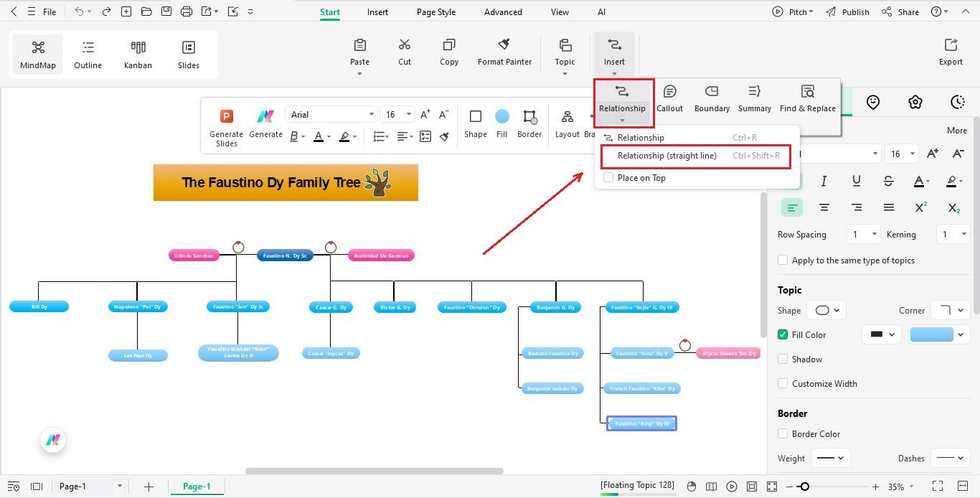Click the printer icon
The width and height of the screenshot is (980, 498).
click(x=187, y=11)
